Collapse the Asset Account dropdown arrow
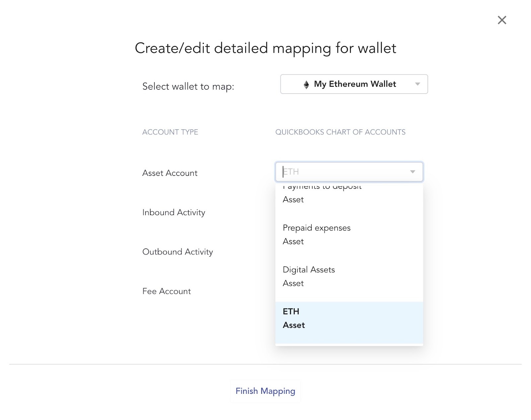Image resolution: width=531 pixels, height=420 pixels. coord(413,172)
